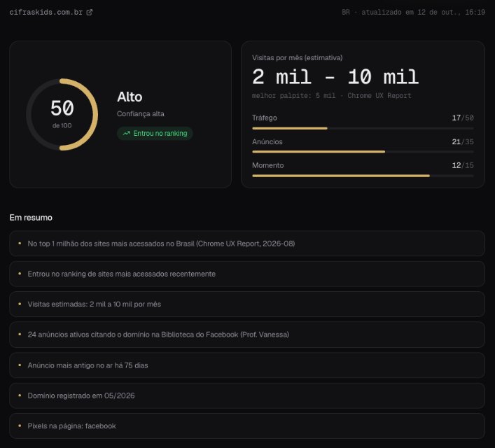The height and width of the screenshot is (448, 495).
Task: Click the Tráfego score 17/50
Action: (x=463, y=118)
